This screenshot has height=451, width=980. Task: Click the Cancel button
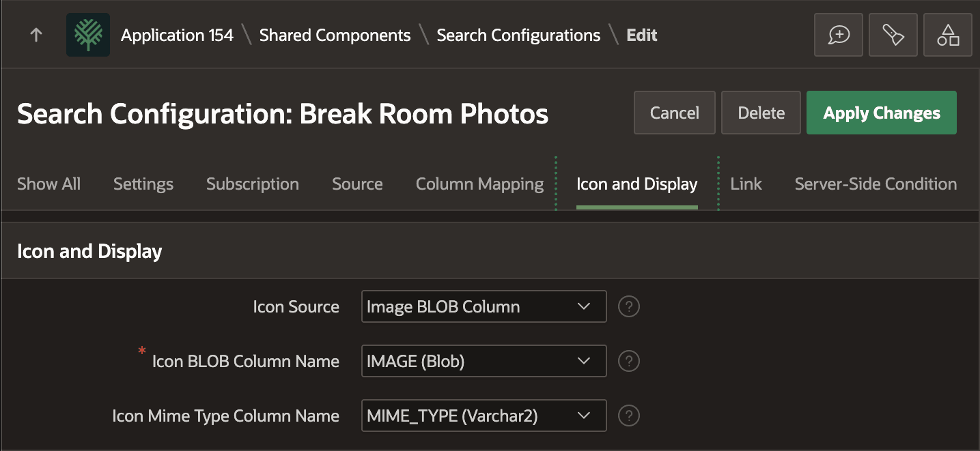[675, 113]
